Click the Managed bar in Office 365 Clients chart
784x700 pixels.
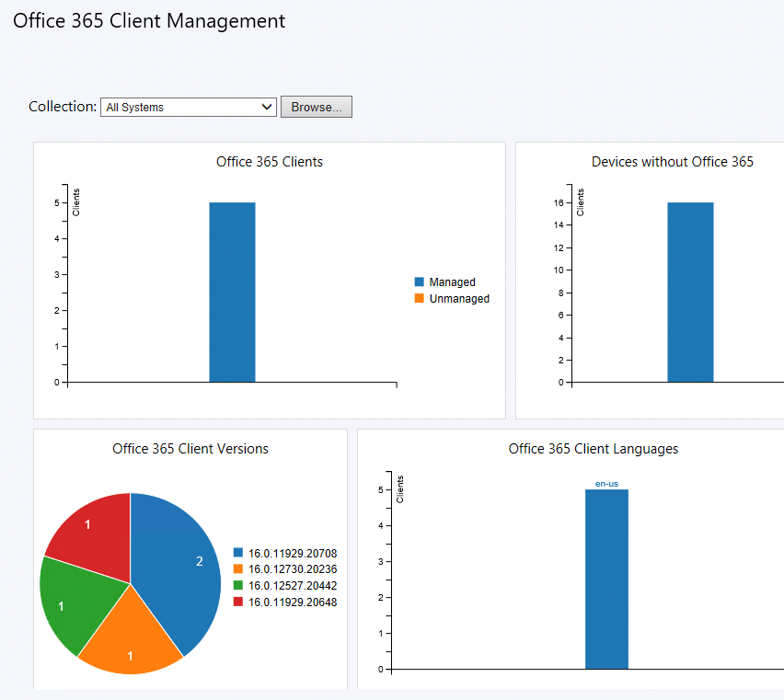click(232, 292)
